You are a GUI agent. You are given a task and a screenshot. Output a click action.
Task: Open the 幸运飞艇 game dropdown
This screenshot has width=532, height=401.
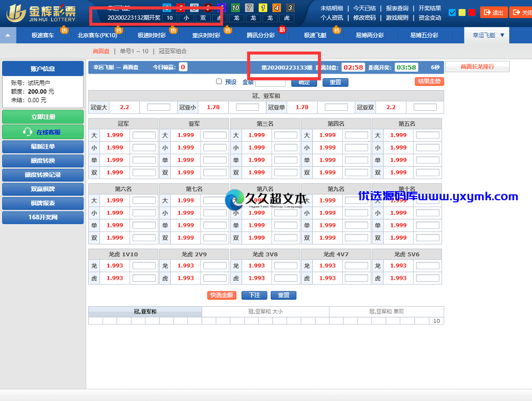tap(487, 35)
